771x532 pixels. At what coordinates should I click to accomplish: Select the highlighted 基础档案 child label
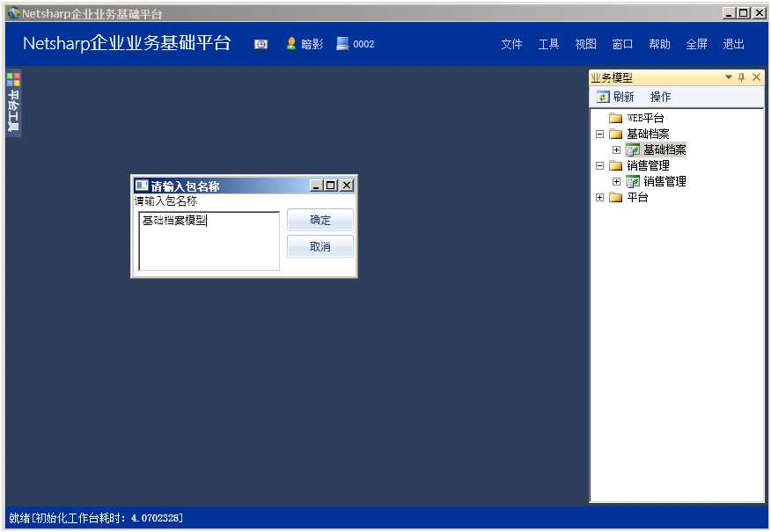(665, 149)
